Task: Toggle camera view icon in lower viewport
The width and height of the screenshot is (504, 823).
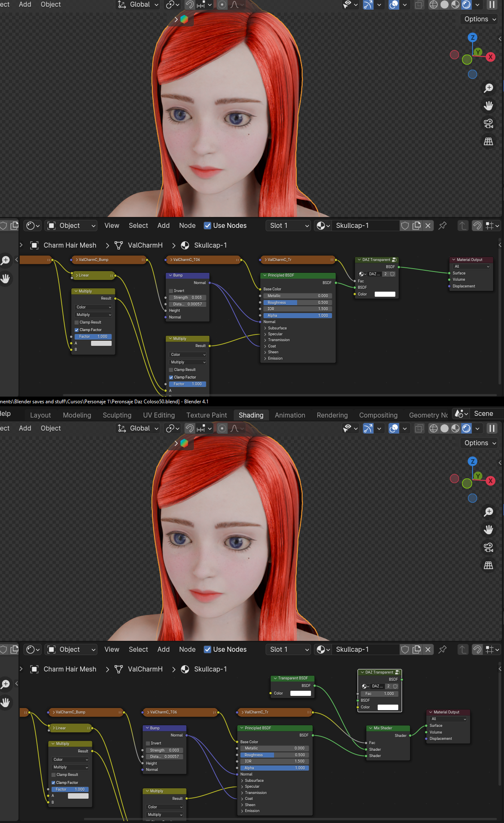Action: 488,547
